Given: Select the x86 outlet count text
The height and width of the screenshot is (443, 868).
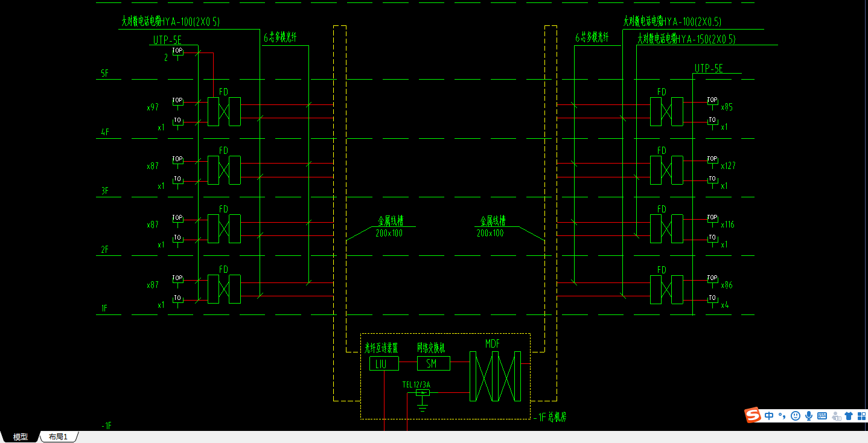Looking at the screenshot, I should 727,285.
